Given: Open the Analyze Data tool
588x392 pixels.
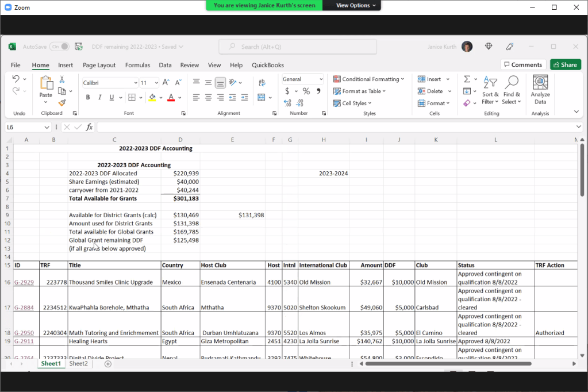Looking at the screenshot, I should click(540, 90).
